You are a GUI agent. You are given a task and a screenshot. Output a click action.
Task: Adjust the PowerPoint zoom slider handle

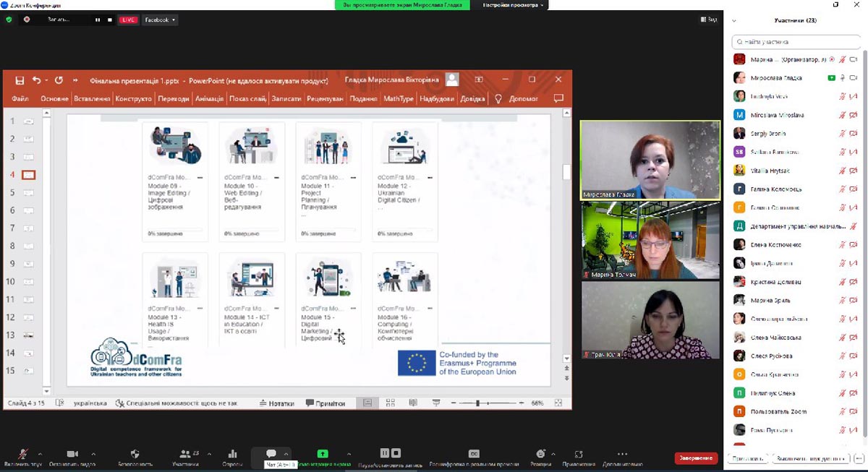pyautogui.click(x=477, y=403)
